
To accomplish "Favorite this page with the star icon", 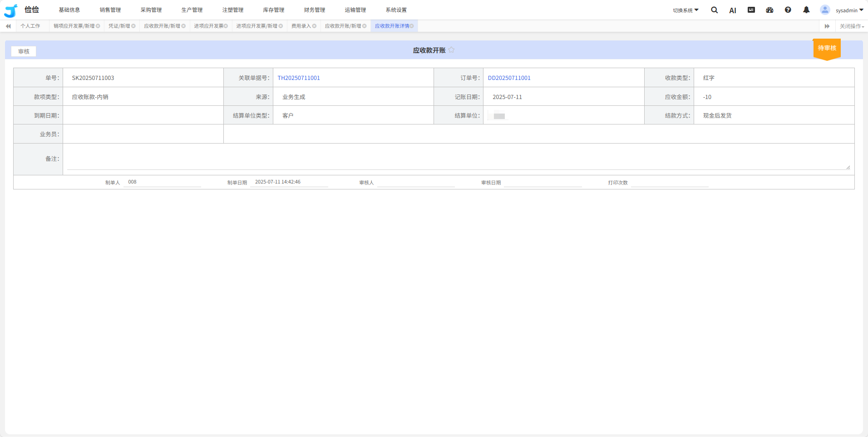I will pos(451,50).
